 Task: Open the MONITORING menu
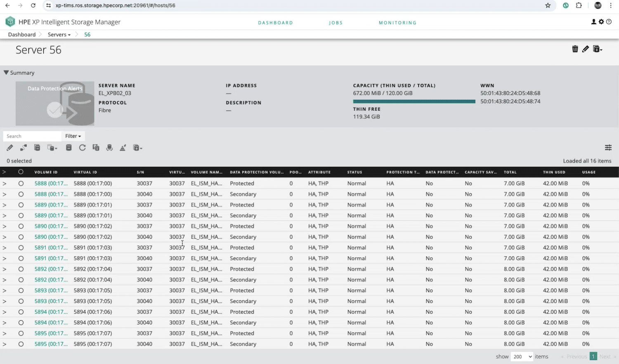[397, 23]
